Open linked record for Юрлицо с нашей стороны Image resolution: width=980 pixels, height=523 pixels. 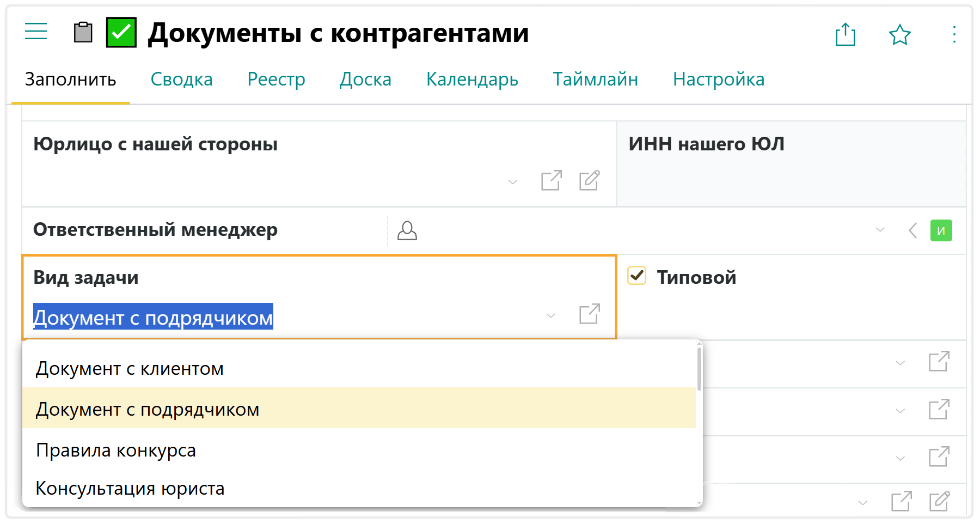click(x=551, y=180)
